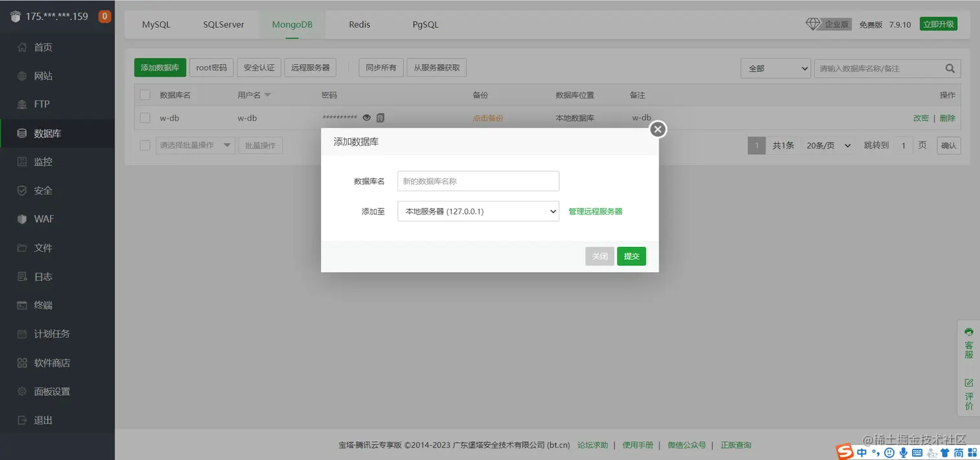Click the green 添加数据库 button

pyautogui.click(x=160, y=67)
